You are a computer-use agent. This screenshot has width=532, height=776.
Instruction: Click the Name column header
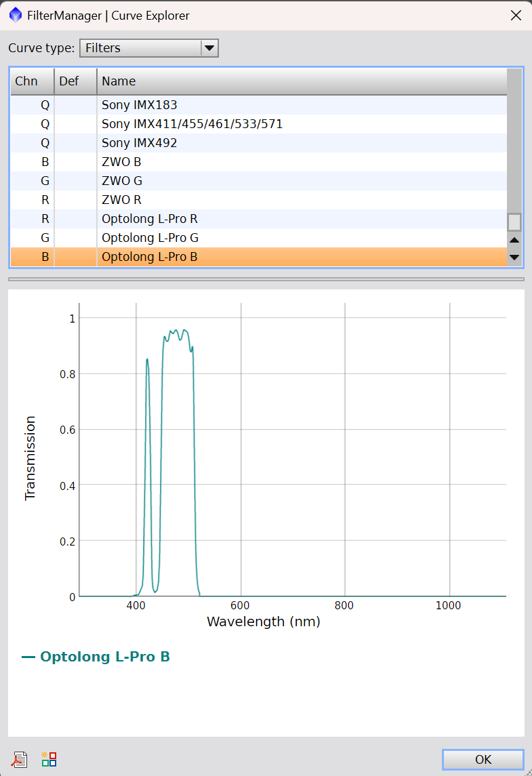coord(302,81)
